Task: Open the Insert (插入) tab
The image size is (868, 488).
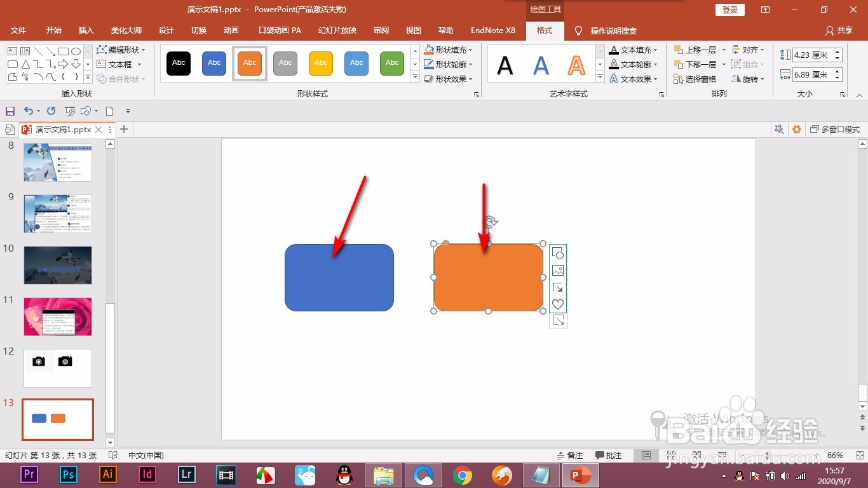Action: 86,30
